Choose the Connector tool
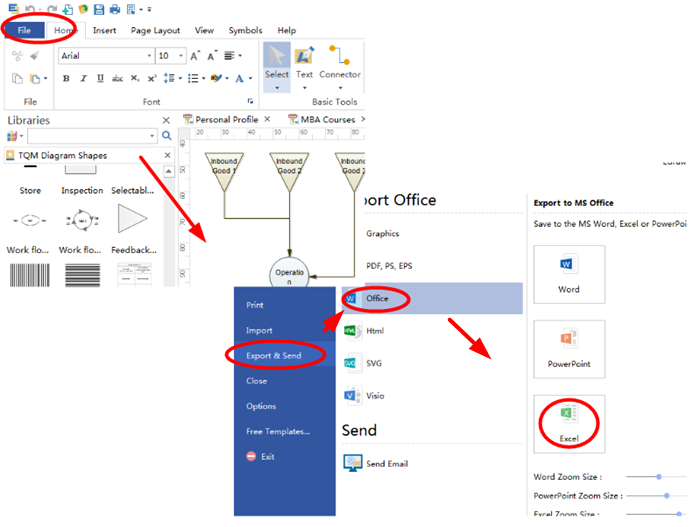 tap(340, 56)
